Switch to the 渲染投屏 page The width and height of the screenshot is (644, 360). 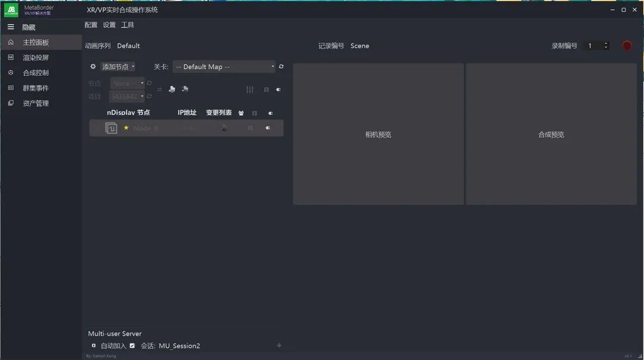41,57
